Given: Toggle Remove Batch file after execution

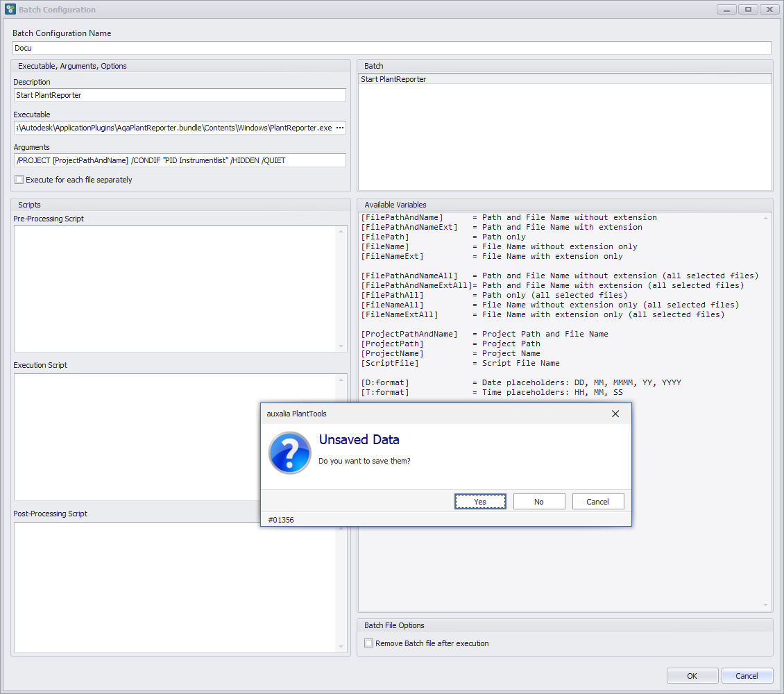Looking at the screenshot, I should pos(369,643).
